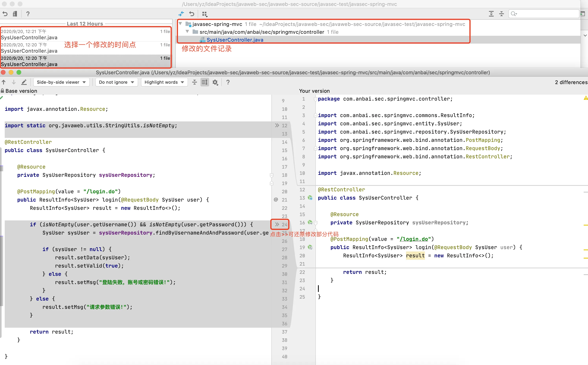This screenshot has height=365, width=588.
Task: Click the @ gutter mark at line 21
Action: pyautogui.click(x=276, y=200)
